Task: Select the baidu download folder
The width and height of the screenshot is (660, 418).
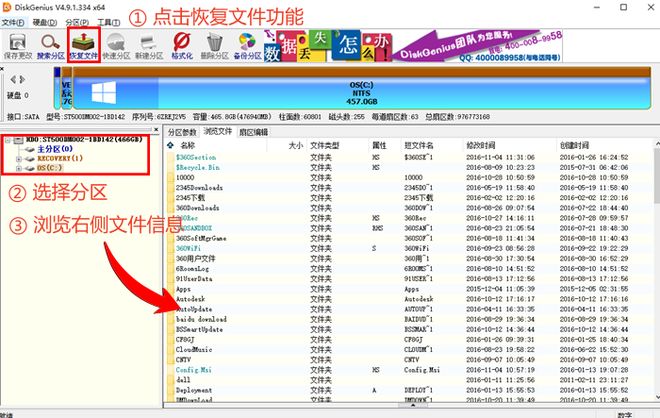Action: click(x=201, y=319)
